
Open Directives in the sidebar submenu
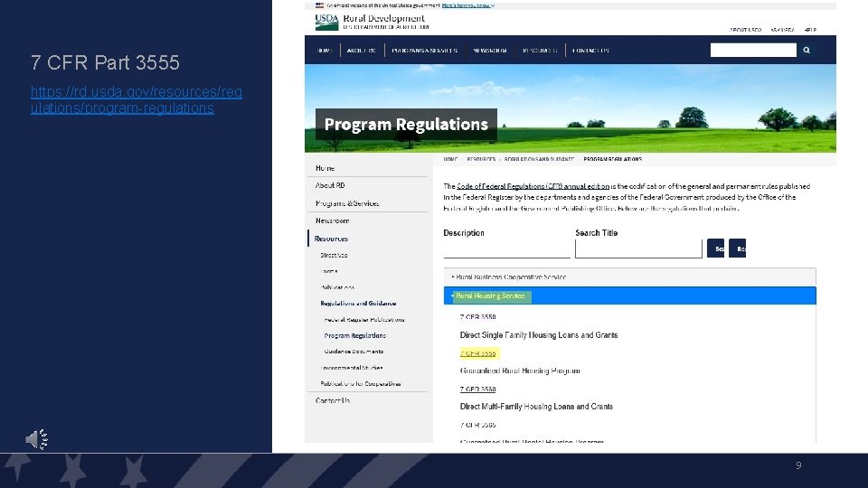(334, 255)
